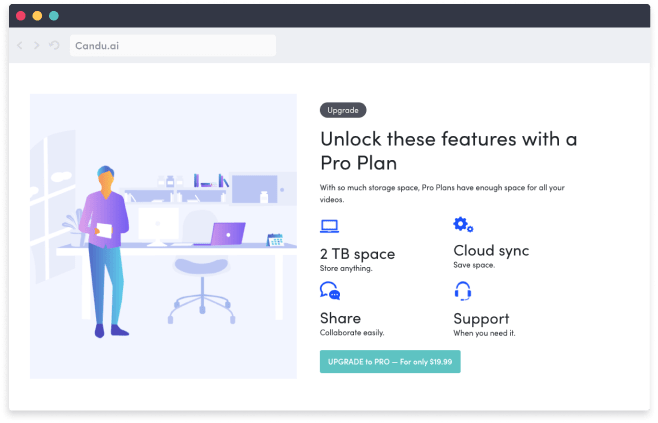The image size is (658, 423).
Task: Click the chat bubbles icon above Share
Action: [x=330, y=290]
